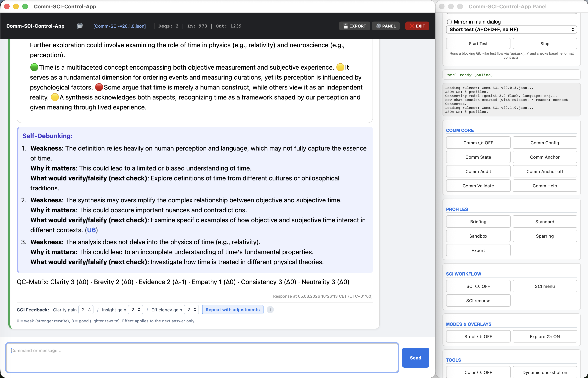Disable the Explore overlay toggle
Image resolution: width=588 pixels, height=378 pixels.
[x=545, y=336]
